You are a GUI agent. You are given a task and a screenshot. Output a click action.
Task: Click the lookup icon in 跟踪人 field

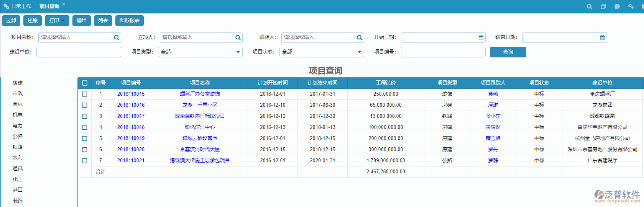(x=360, y=37)
